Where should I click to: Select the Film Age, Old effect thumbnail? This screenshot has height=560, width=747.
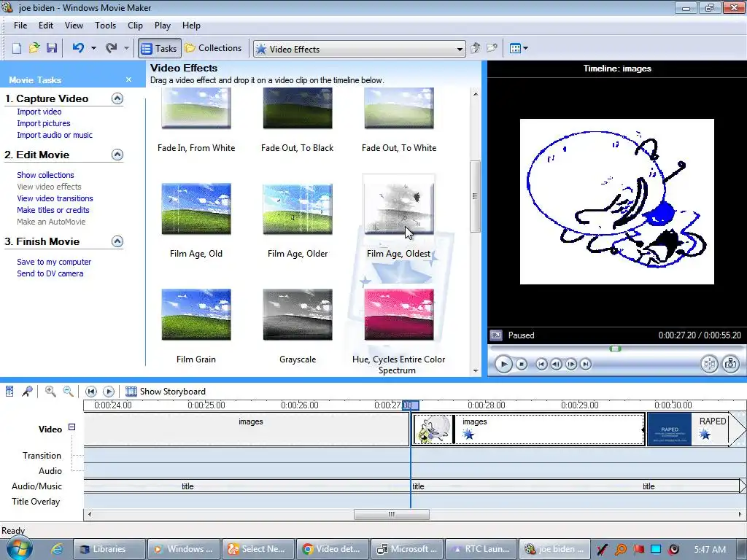point(196,209)
